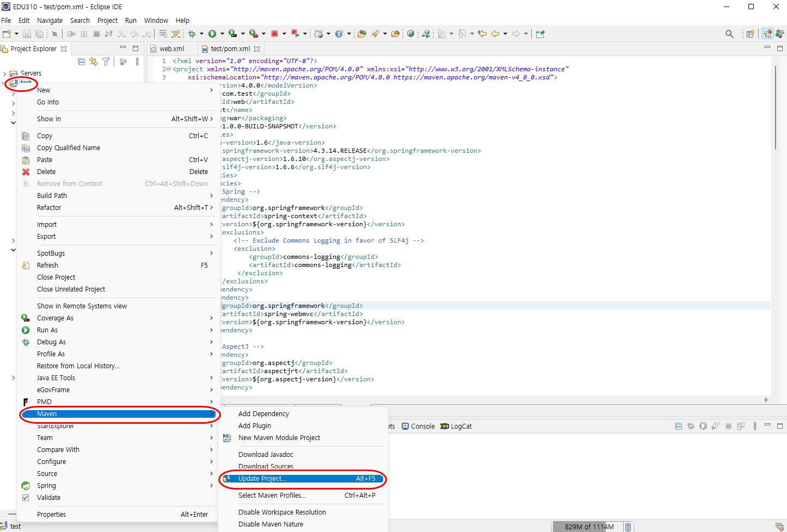Click the New toolbar icon
The height and width of the screenshot is (532, 787).
[6, 34]
